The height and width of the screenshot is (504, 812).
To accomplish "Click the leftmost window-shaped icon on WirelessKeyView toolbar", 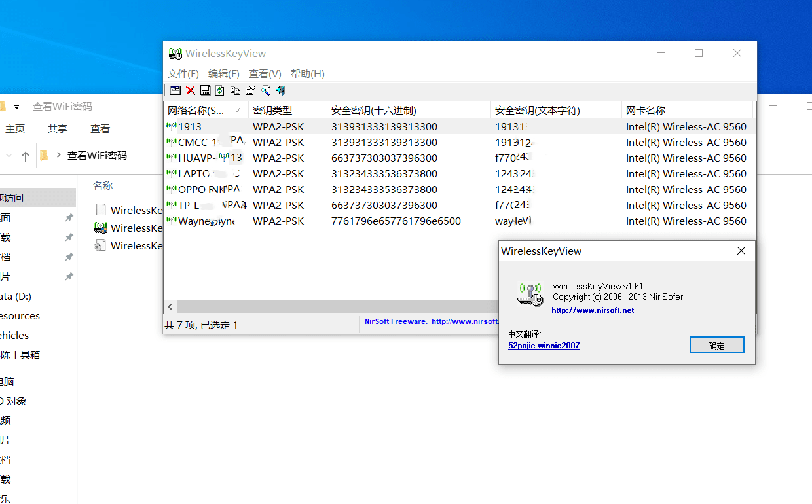I will point(175,90).
